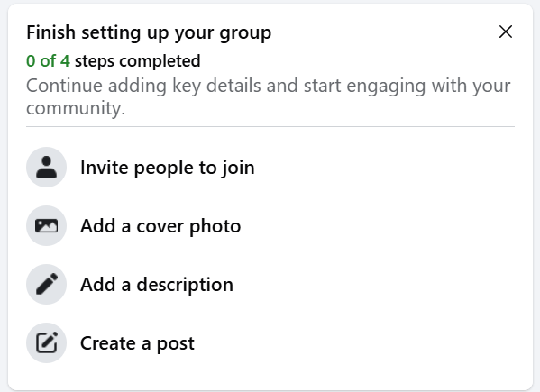Dismiss the group setup card with X
This screenshot has height=392, width=540.
506,32
